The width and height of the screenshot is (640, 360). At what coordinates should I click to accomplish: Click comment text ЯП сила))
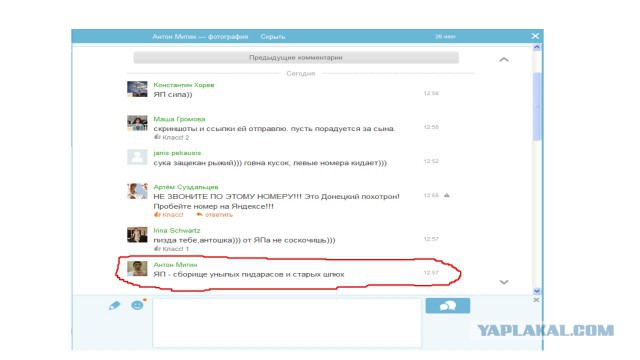click(173, 95)
